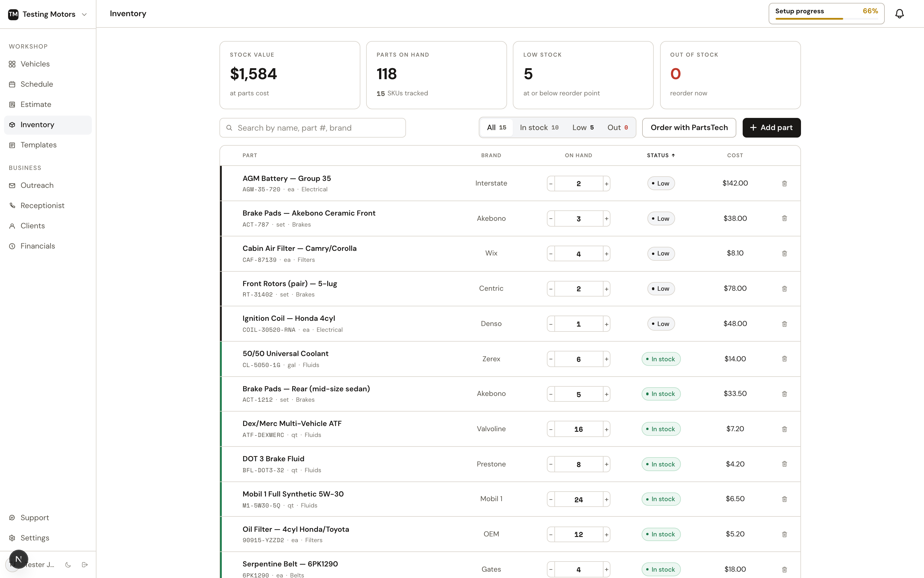Open Setup progress 66% indicator
This screenshot has width=924, height=578.
click(x=826, y=14)
